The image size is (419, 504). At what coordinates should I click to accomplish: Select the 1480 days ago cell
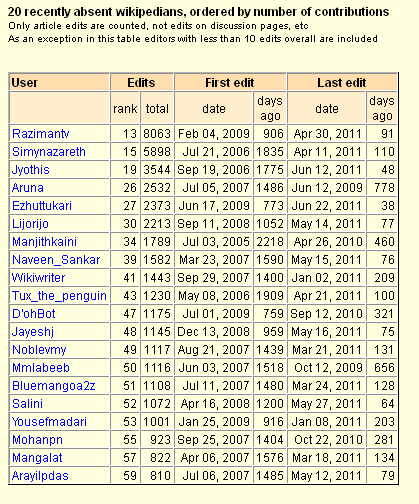tap(270, 386)
